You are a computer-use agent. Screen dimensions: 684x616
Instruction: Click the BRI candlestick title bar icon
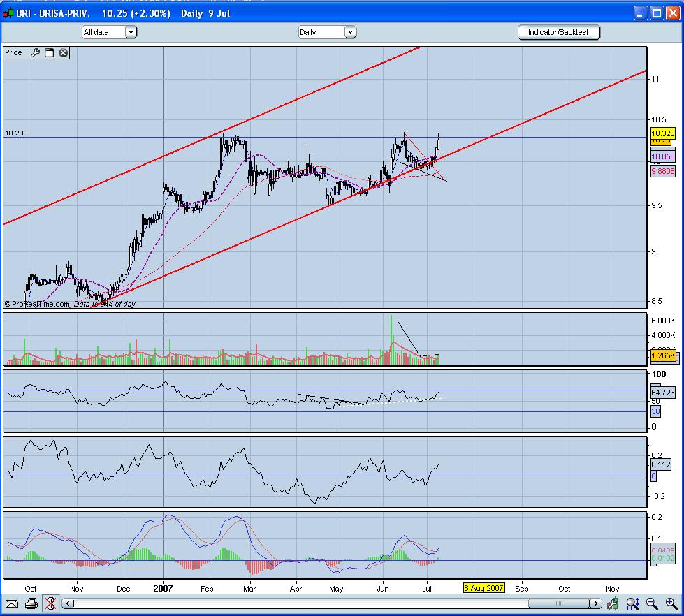(8, 13)
